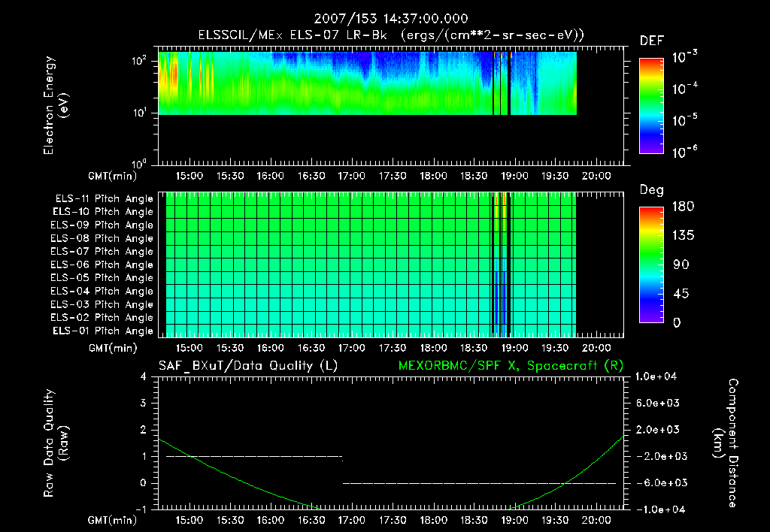Click the Deg pitch angle color bar

[652, 265]
